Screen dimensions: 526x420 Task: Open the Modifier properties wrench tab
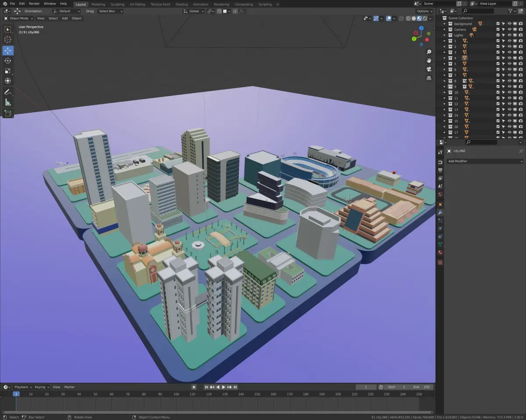pyautogui.click(x=440, y=213)
